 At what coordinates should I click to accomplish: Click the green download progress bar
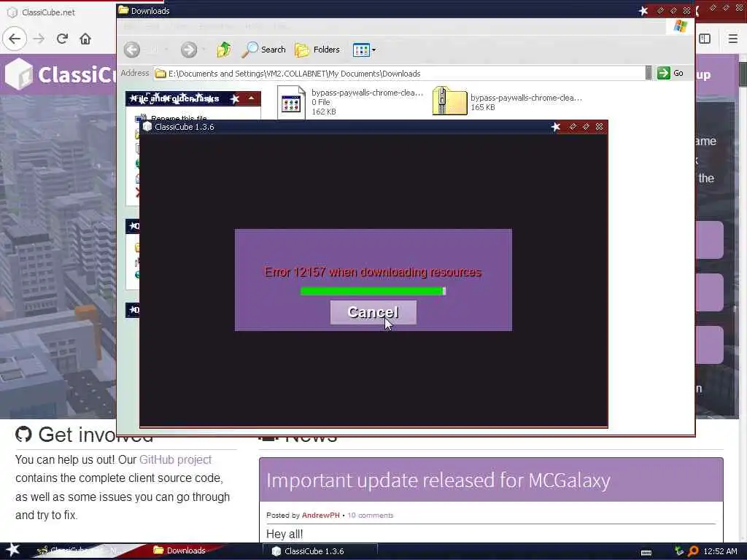(x=373, y=291)
